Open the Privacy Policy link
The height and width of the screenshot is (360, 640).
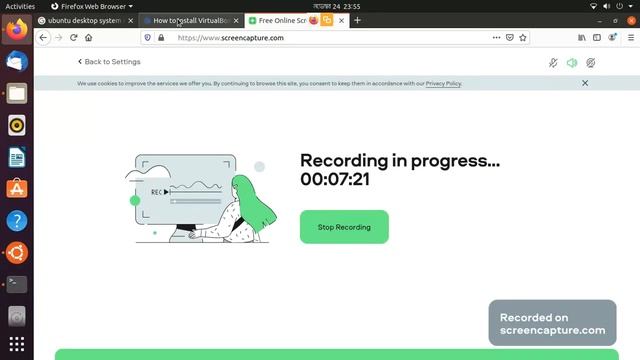coord(443,83)
